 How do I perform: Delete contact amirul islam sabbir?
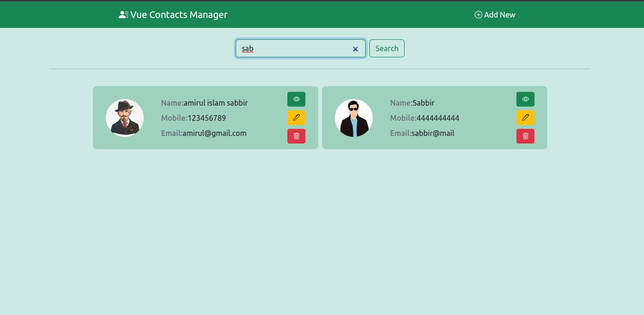point(296,136)
